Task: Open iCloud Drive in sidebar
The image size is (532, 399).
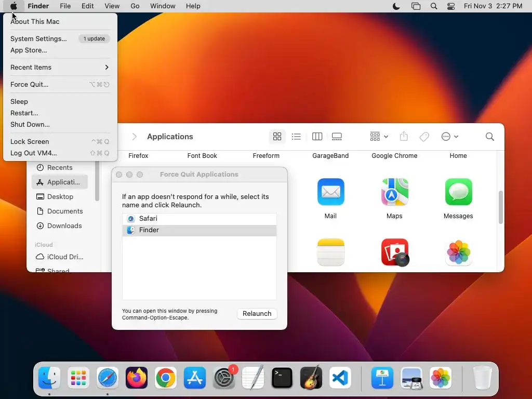Action: coord(60,257)
